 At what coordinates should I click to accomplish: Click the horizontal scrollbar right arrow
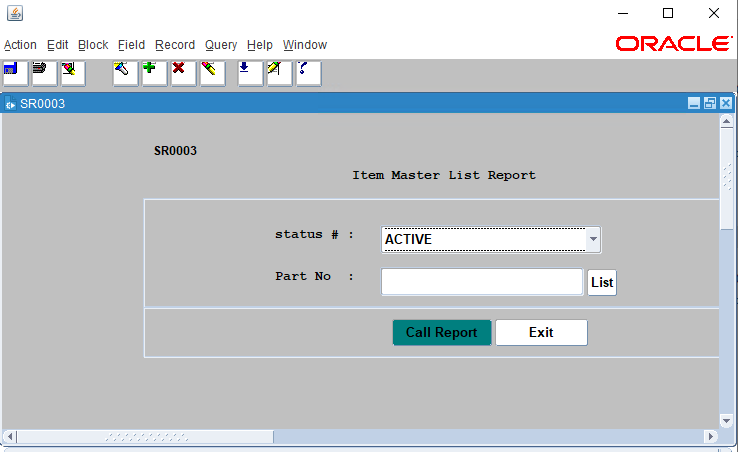pyautogui.click(x=711, y=437)
